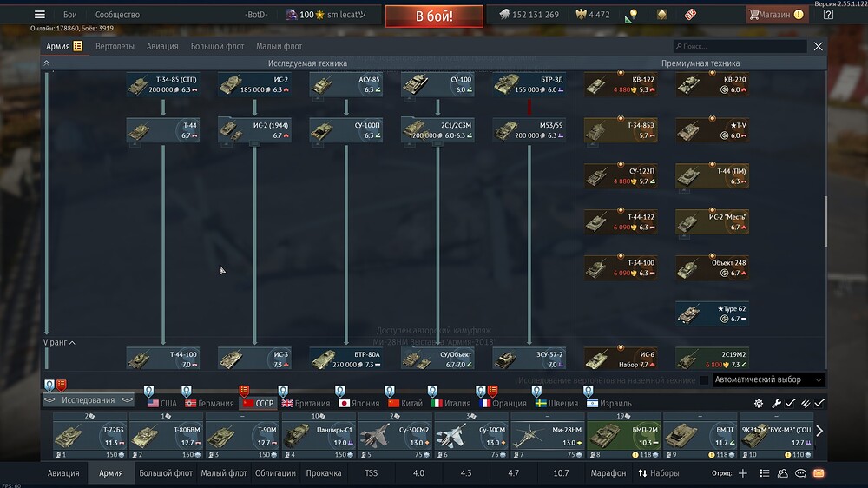The image size is (868, 488).
Task: Select the М53/59 vehicle in tree
Action: coord(529,130)
